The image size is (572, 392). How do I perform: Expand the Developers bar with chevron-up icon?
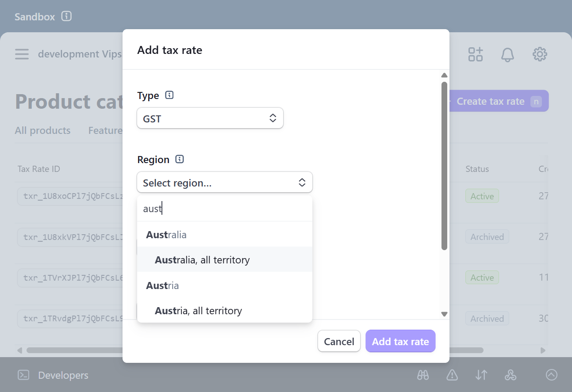(x=551, y=375)
